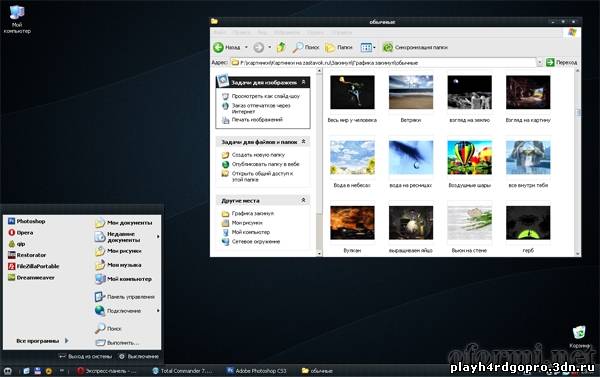600x377 pixels.
Task: Click the folder synchronization icon
Action: (388, 47)
